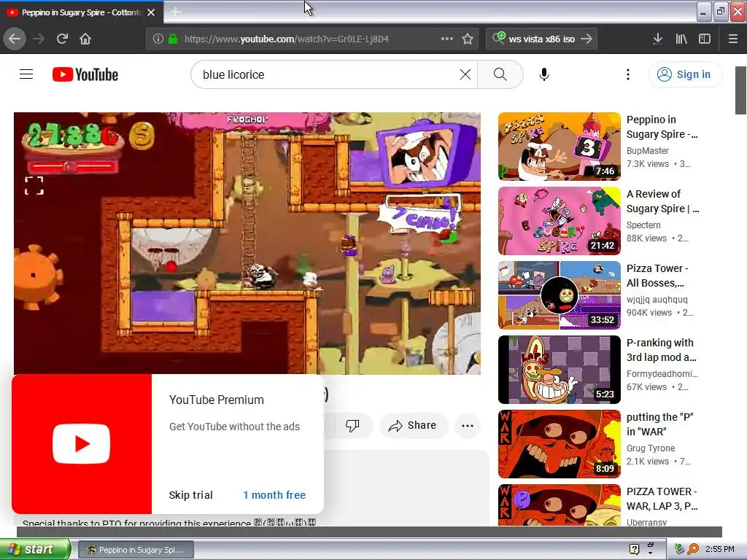Click 'wjqjjq auqhquq' channel name

coord(657,299)
